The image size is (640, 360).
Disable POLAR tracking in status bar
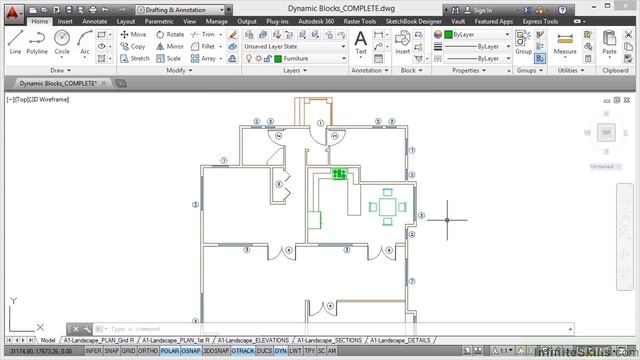pos(169,351)
